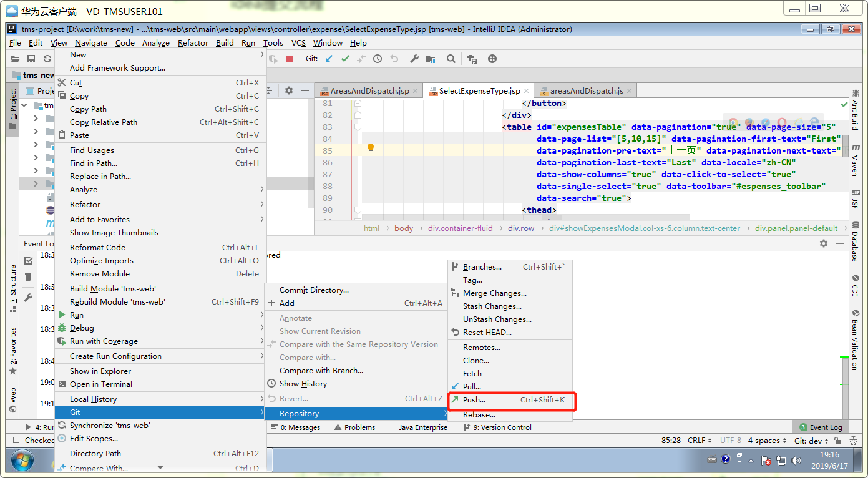
Task: Open the 4 spaces indent dropdown
Action: pos(768,441)
